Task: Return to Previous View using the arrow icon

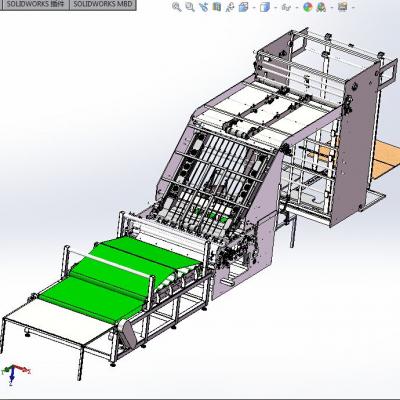Action: pos(203,7)
